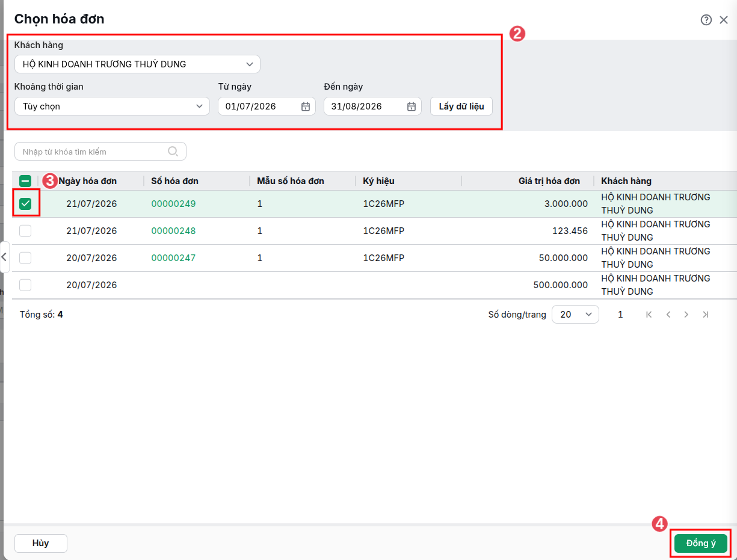Click the Đến ngày date field 31/08/2026
Viewport: 737px width, 560px height.
(x=372, y=106)
